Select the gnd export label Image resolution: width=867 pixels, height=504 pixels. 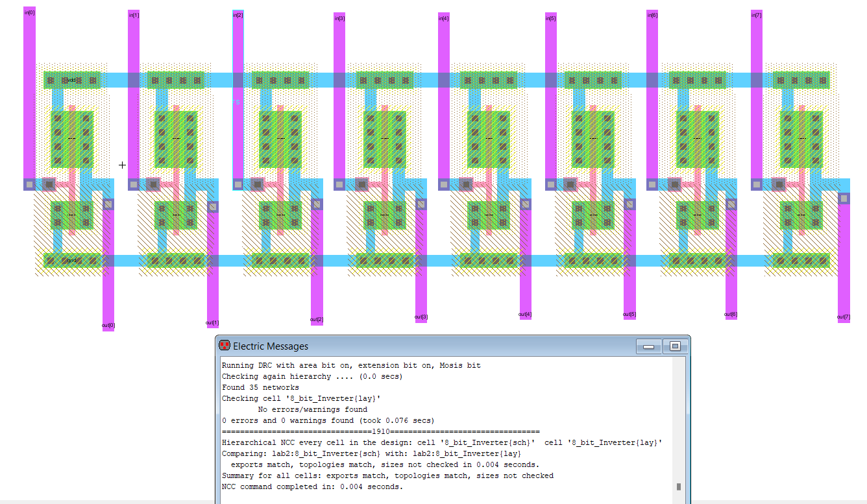pos(72,261)
